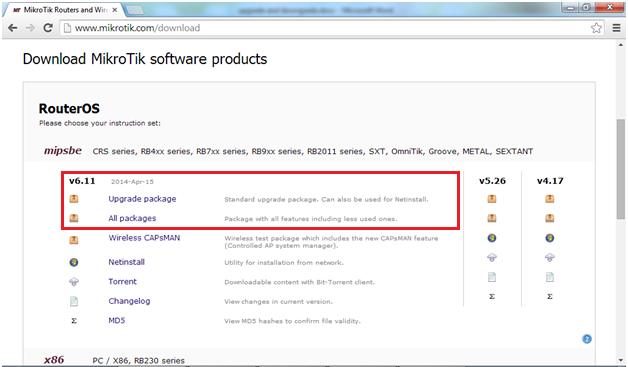Click v5.26 changelog document icon

click(x=492, y=277)
